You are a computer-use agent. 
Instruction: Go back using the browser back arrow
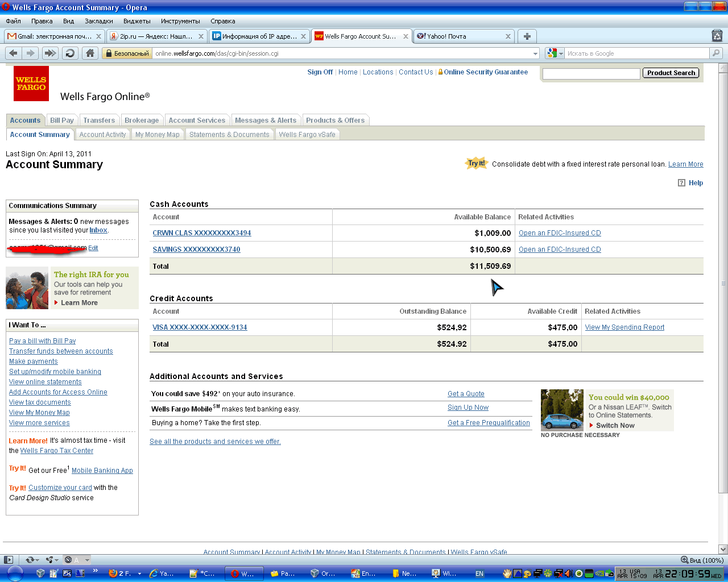pos(14,53)
